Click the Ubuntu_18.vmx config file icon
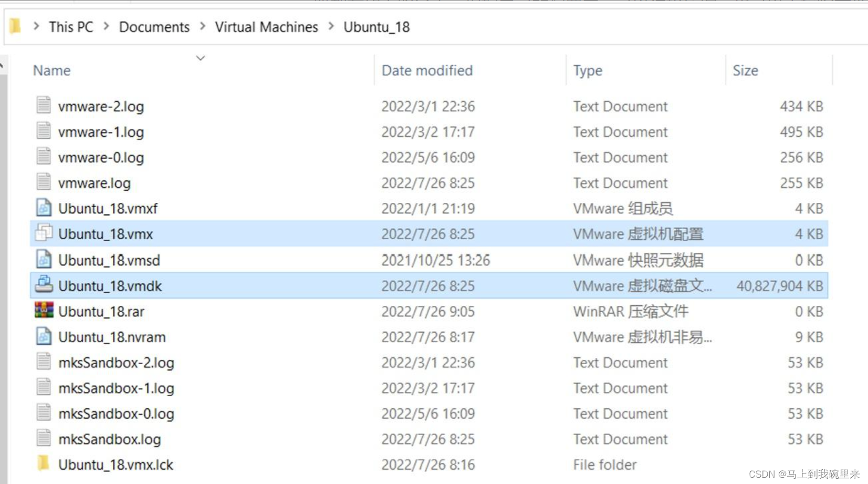 pos(44,233)
